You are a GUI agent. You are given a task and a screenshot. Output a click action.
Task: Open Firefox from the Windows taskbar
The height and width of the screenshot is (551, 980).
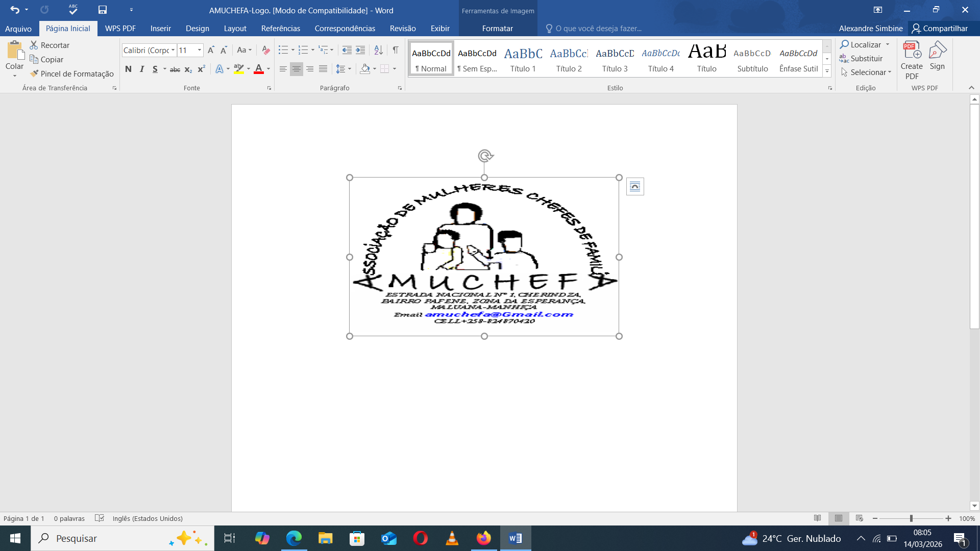(x=483, y=538)
